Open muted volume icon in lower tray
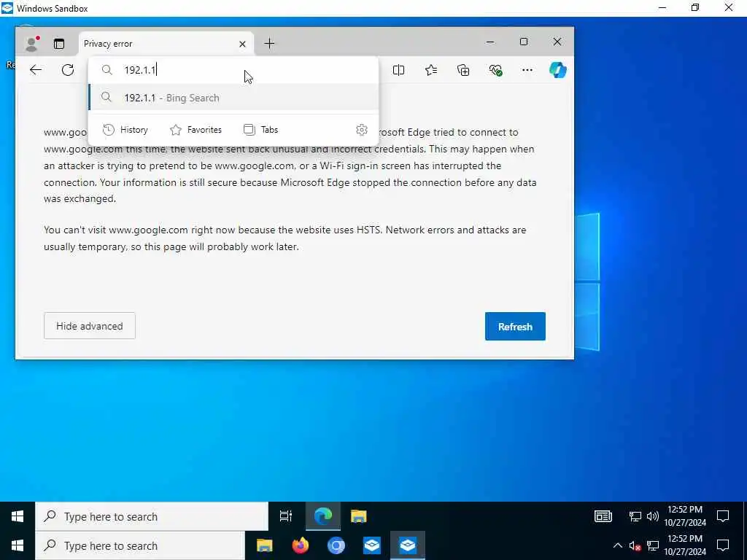Image resolution: width=747 pixels, height=560 pixels. click(635, 545)
